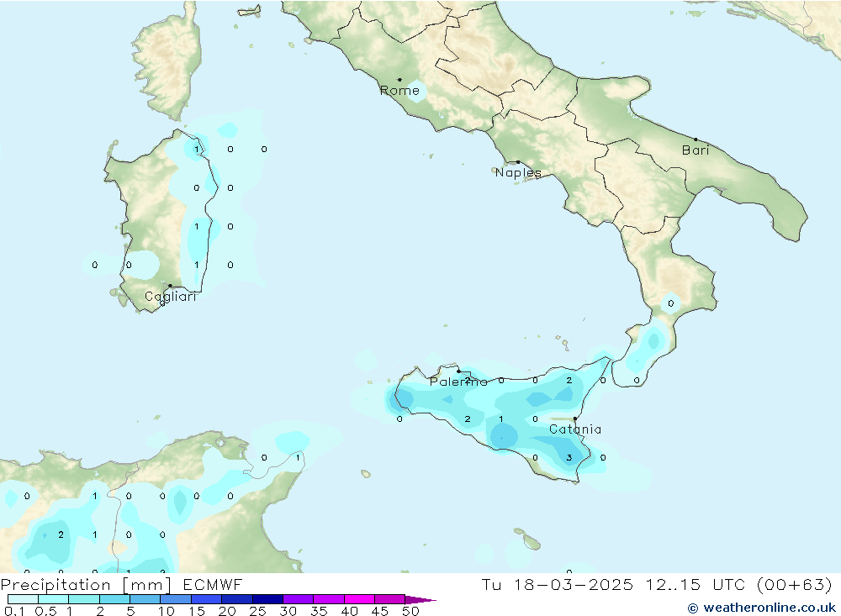
Task: Click the Cagliari city marker dot
Action: 170,286
